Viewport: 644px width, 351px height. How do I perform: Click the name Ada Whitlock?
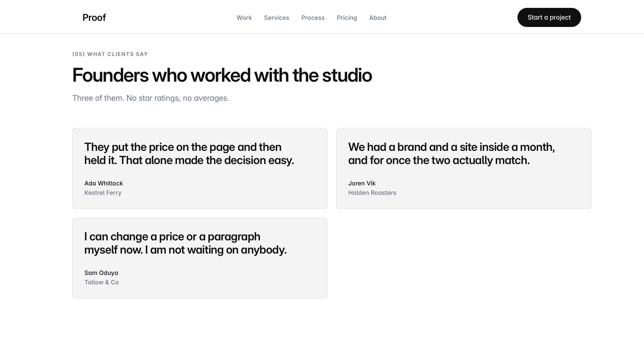click(x=104, y=183)
